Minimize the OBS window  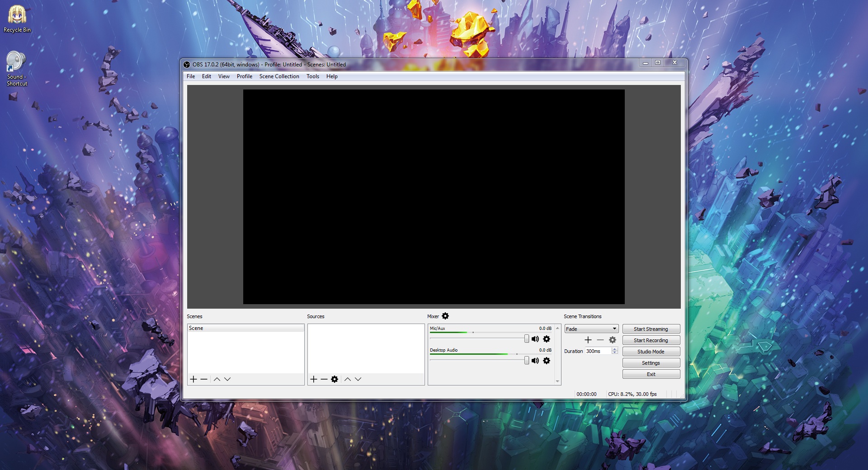click(646, 63)
